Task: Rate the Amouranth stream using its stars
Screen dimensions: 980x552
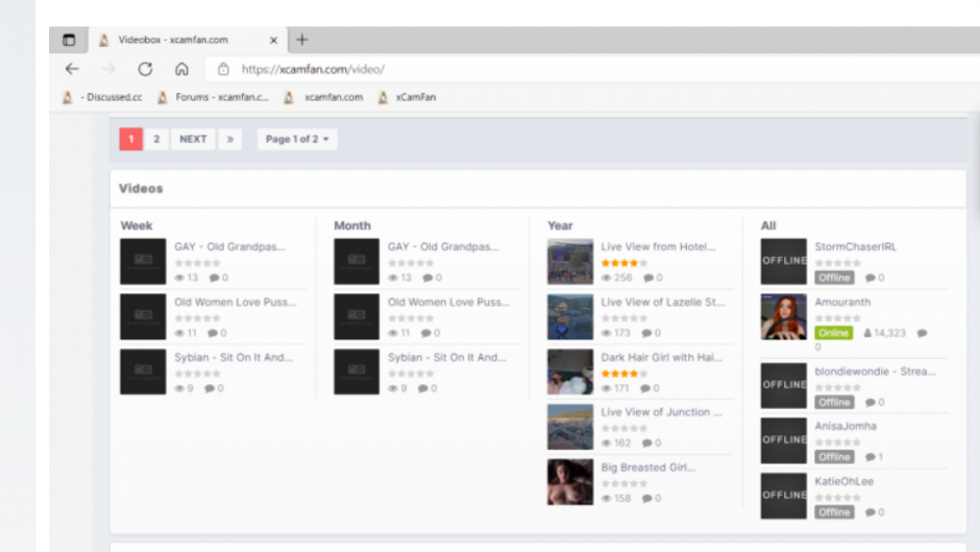Action: [x=838, y=319]
